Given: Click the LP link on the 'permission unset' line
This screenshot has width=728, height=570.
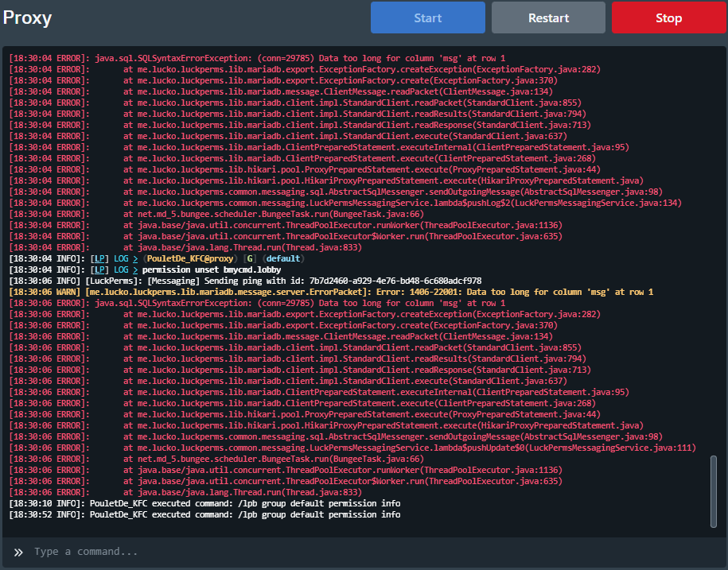Looking at the screenshot, I should (x=99, y=269).
